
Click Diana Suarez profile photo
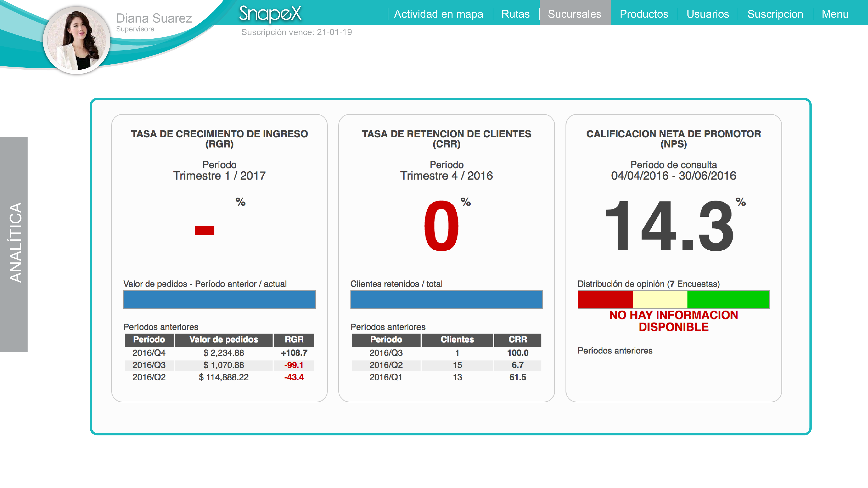point(77,40)
